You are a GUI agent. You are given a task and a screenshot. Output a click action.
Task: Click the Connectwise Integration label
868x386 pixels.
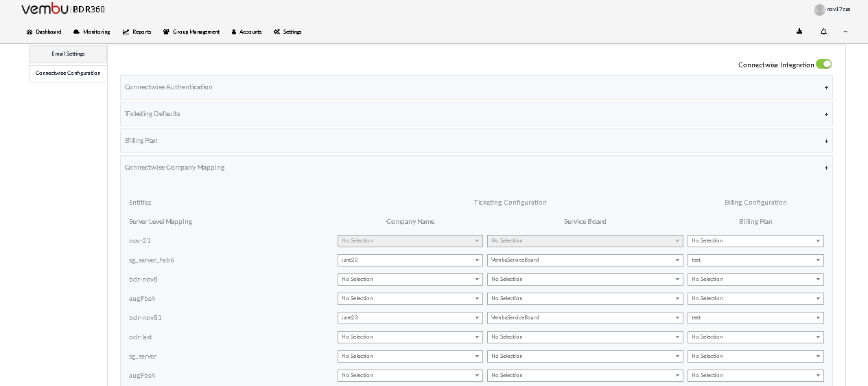coord(776,65)
